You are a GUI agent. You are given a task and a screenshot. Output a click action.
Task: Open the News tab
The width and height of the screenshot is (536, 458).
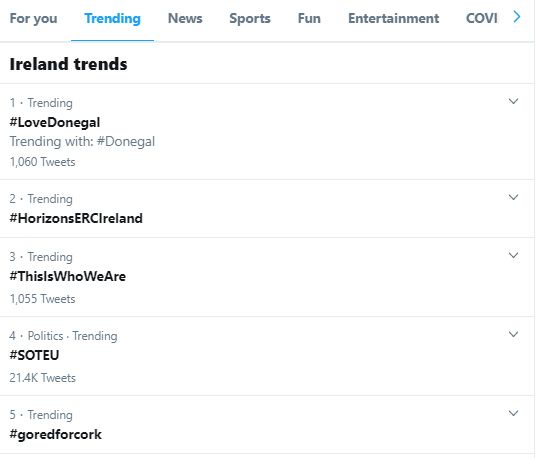pos(185,18)
